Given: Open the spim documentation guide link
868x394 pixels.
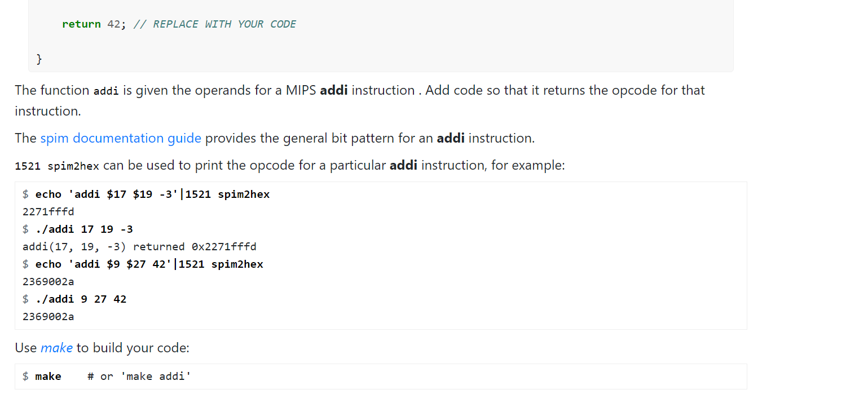Looking at the screenshot, I should [121, 138].
